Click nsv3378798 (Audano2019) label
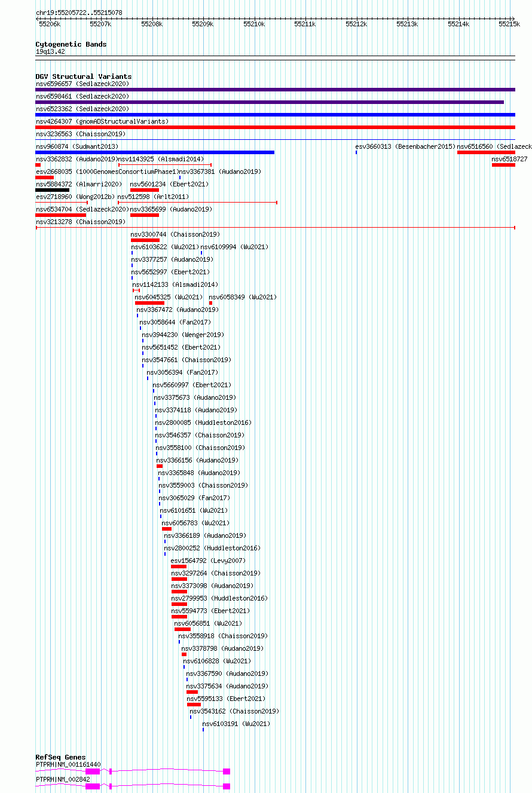 (222, 648)
